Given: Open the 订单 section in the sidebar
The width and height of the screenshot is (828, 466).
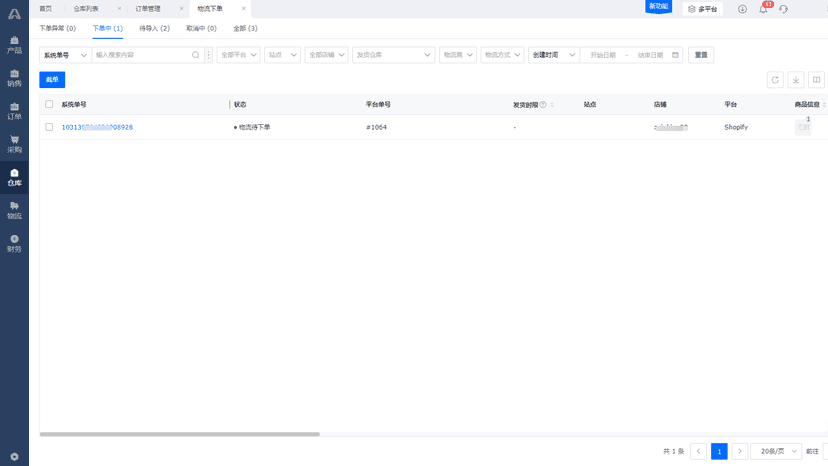Looking at the screenshot, I should 14,111.
